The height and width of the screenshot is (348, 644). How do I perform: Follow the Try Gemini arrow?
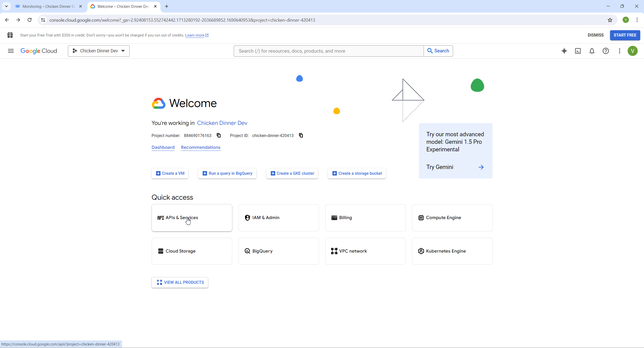[481, 167]
